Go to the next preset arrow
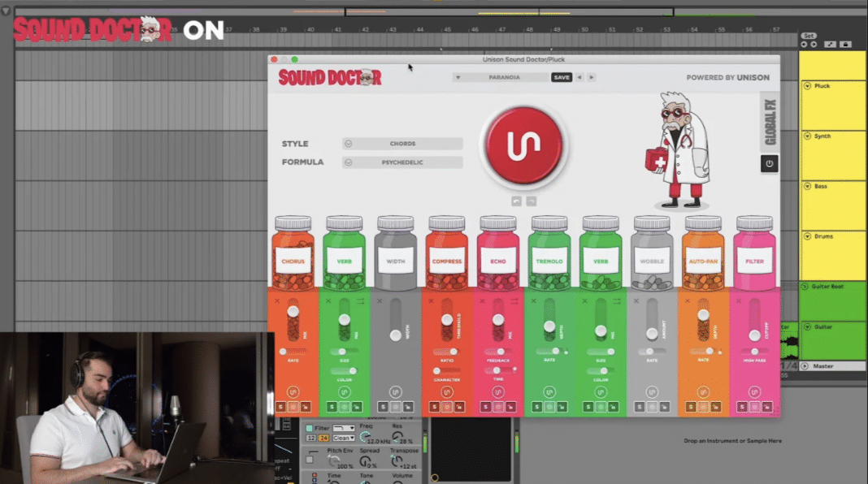 (591, 77)
